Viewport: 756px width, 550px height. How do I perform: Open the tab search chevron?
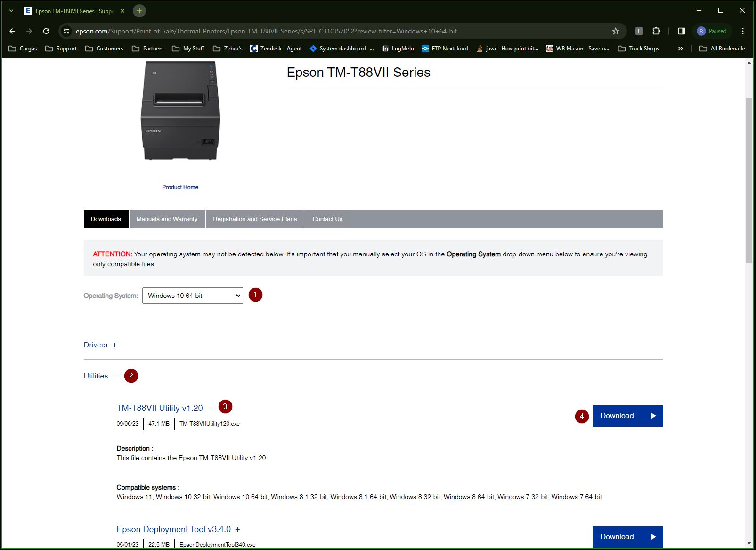click(x=11, y=11)
